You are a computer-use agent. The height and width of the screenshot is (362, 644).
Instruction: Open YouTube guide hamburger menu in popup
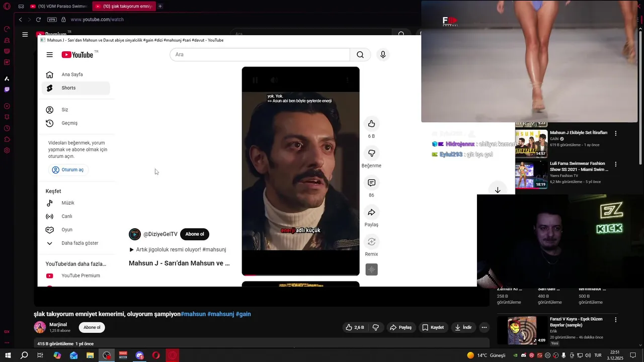click(x=49, y=55)
